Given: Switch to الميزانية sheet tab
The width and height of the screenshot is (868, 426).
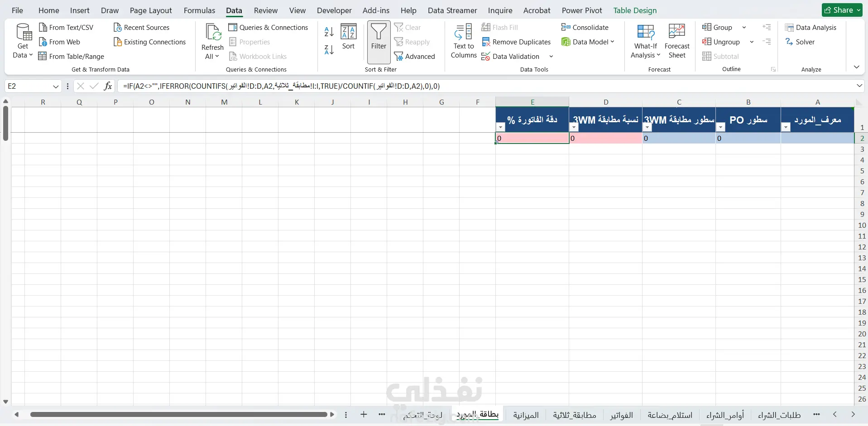Looking at the screenshot, I should [526, 415].
